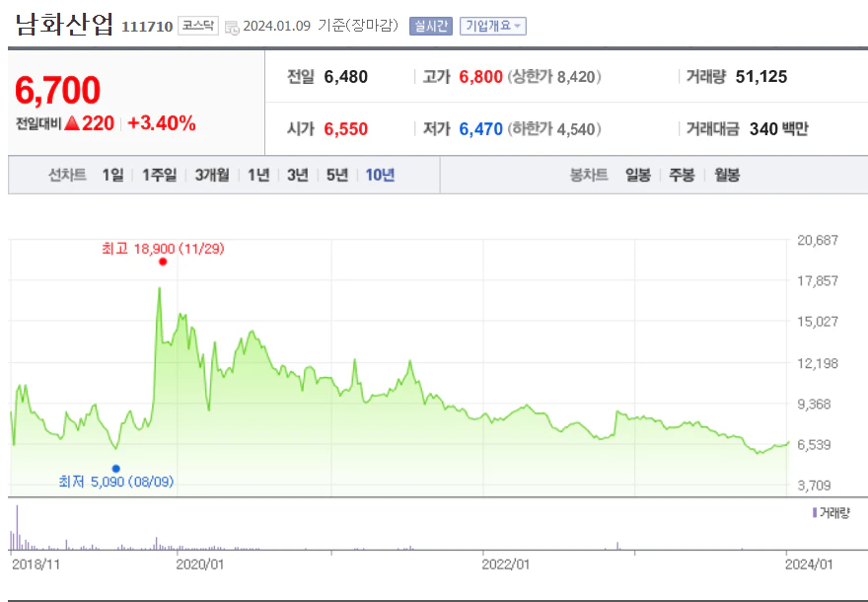Select the 3년 period tab
868x602 pixels.
coord(298,175)
